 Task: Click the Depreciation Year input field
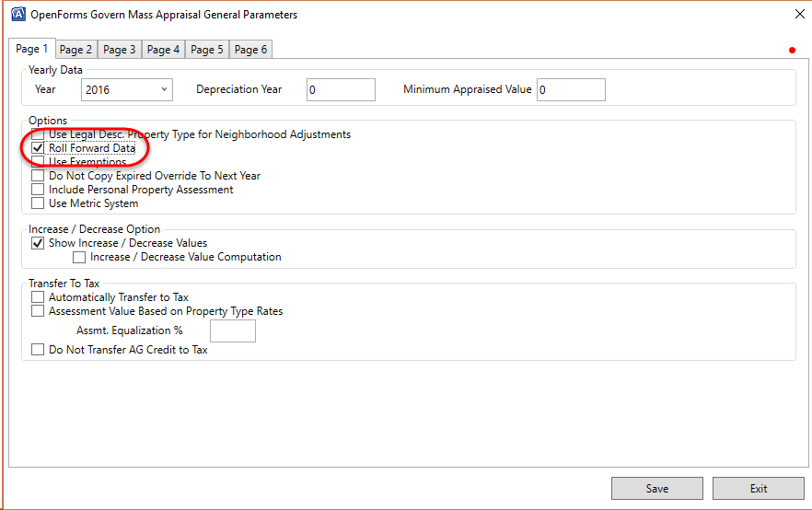[341, 89]
